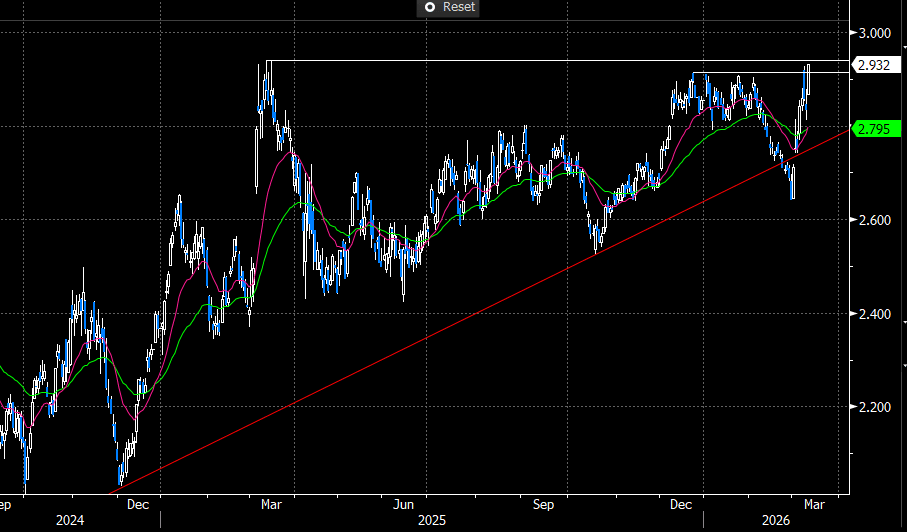907x532 pixels.
Task: Click the 2.200 price axis label
Action: (x=875, y=408)
